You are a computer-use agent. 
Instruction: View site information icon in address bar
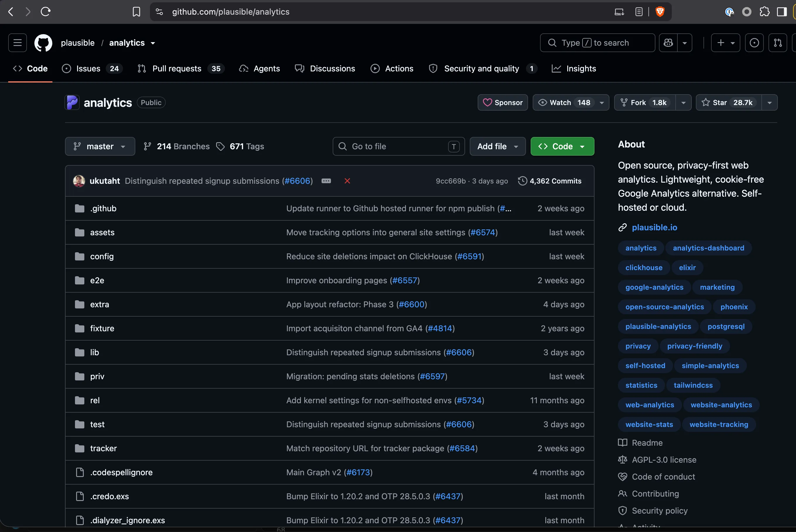[x=159, y=12]
